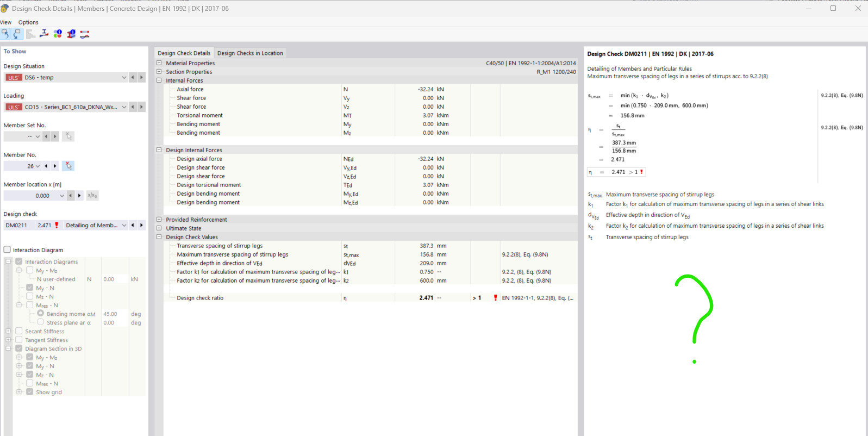Click the member result diagram toolbar icon
The width and height of the screenshot is (868, 436).
tap(85, 34)
